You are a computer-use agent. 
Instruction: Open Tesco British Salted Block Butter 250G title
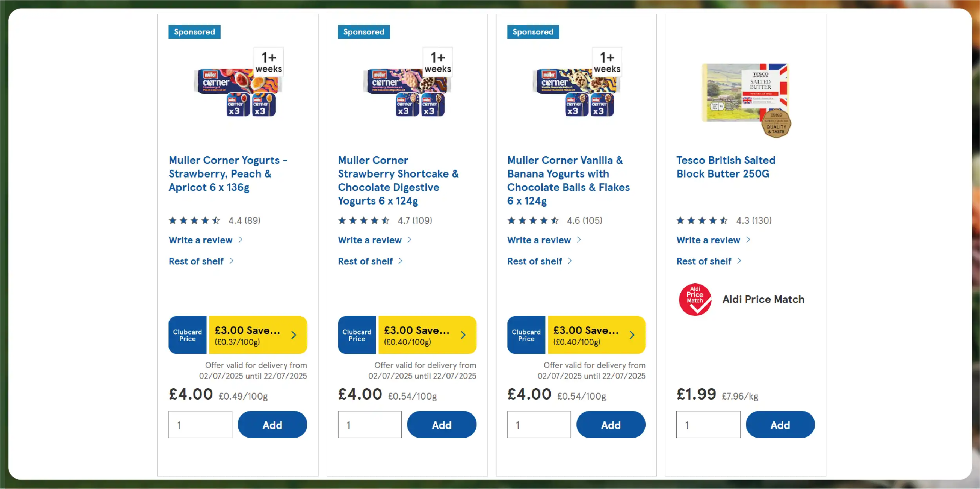tap(725, 167)
